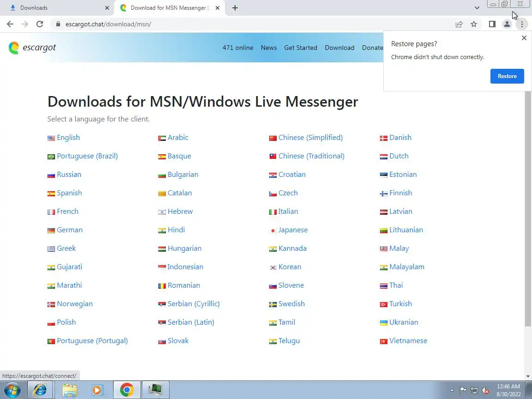The image size is (532, 399).
Task: Click the share page icon in address bar
Action: point(459,24)
